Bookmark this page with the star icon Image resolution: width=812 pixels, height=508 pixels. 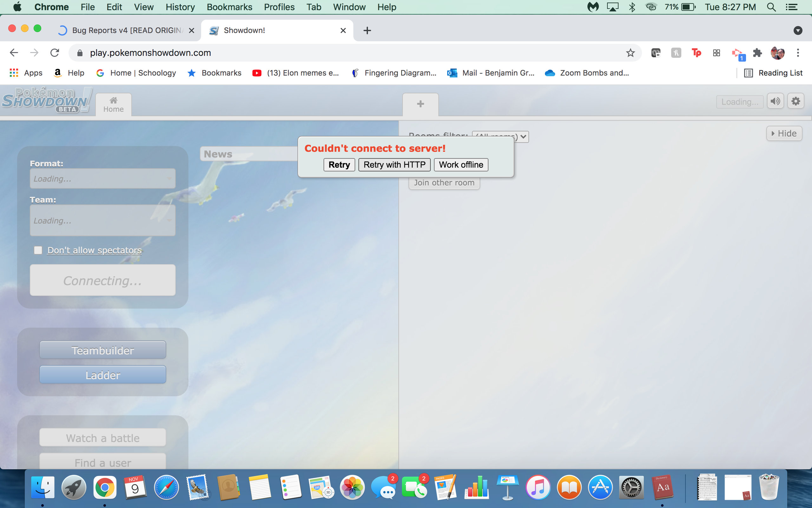(631, 53)
